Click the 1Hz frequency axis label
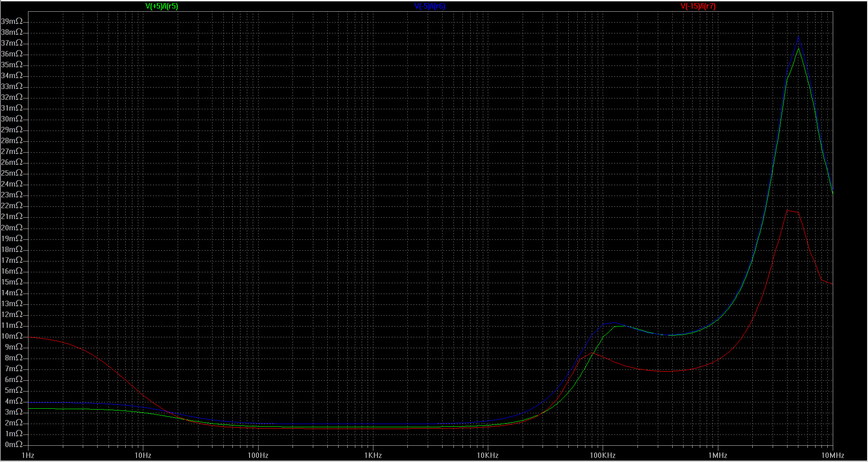The image size is (868, 462). (28, 455)
